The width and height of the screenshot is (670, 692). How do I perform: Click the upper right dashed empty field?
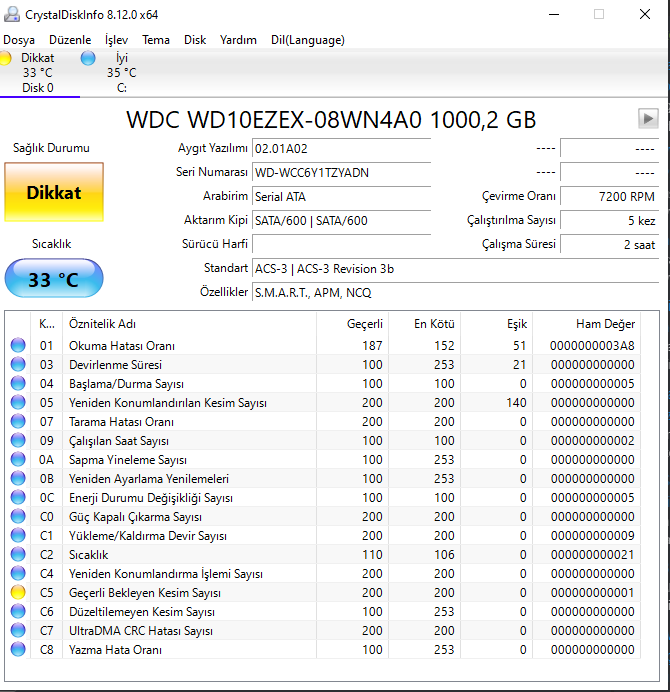[610, 148]
